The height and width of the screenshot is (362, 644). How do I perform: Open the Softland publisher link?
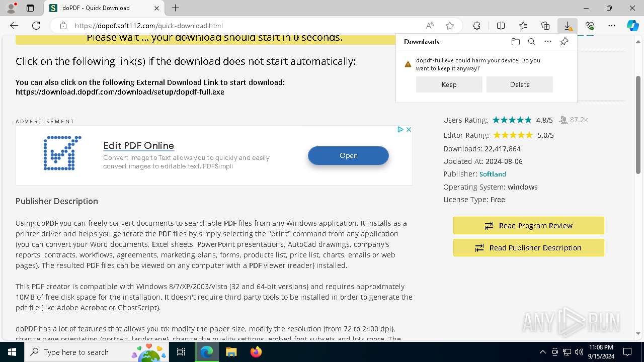(493, 174)
